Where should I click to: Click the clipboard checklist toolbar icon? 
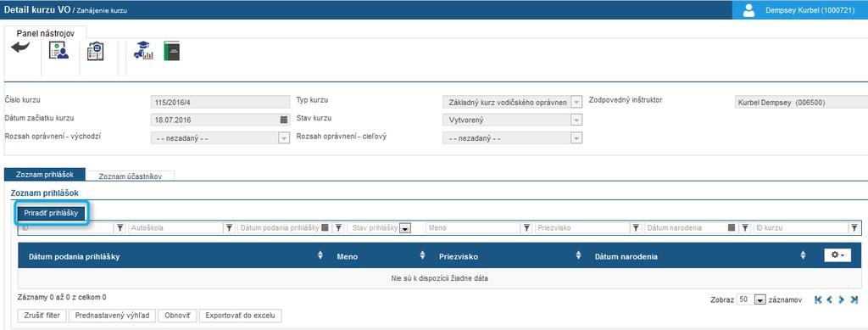tap(95, 51)
